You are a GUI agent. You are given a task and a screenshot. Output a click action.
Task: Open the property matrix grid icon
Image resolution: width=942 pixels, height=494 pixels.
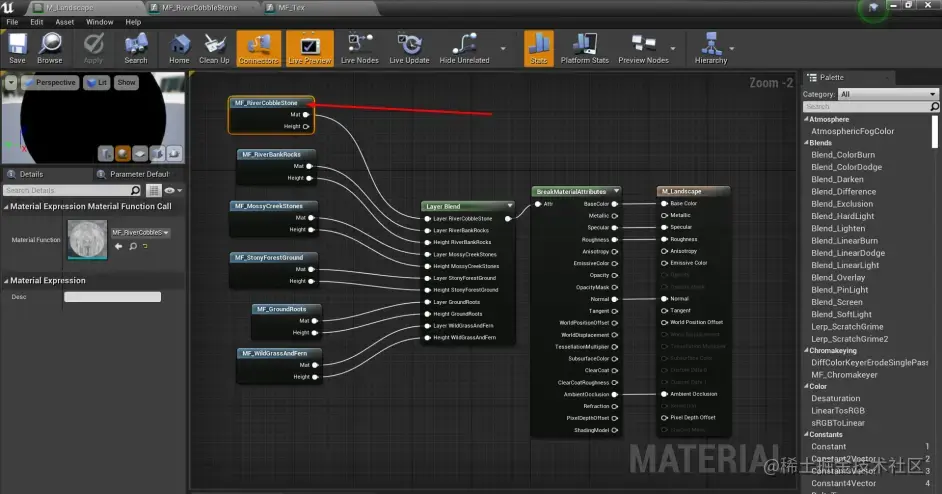pos(154,191)
